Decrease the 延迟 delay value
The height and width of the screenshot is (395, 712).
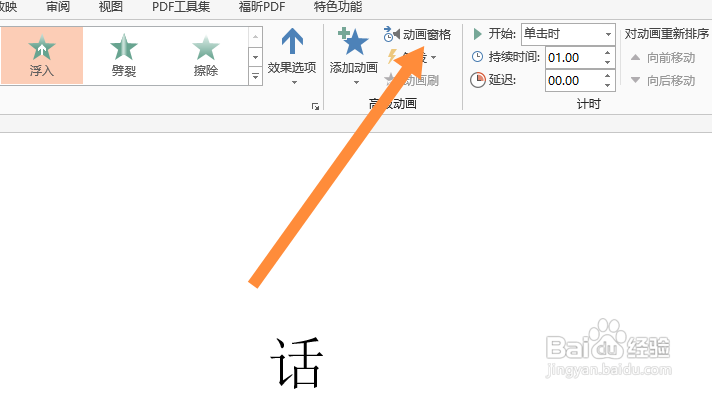pos(608,85)
